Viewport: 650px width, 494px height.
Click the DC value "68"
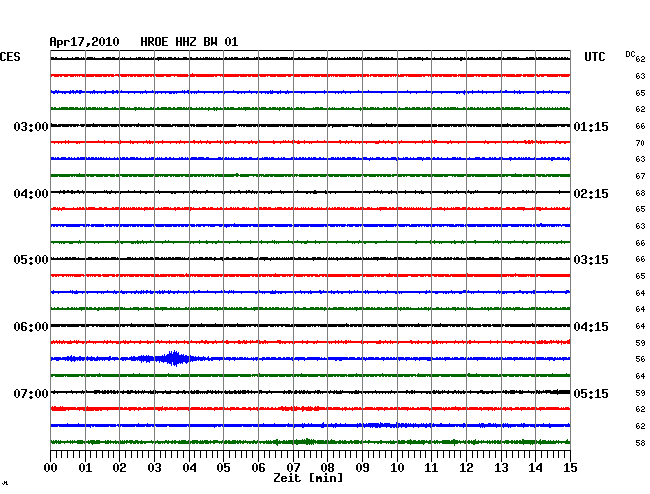640,193
